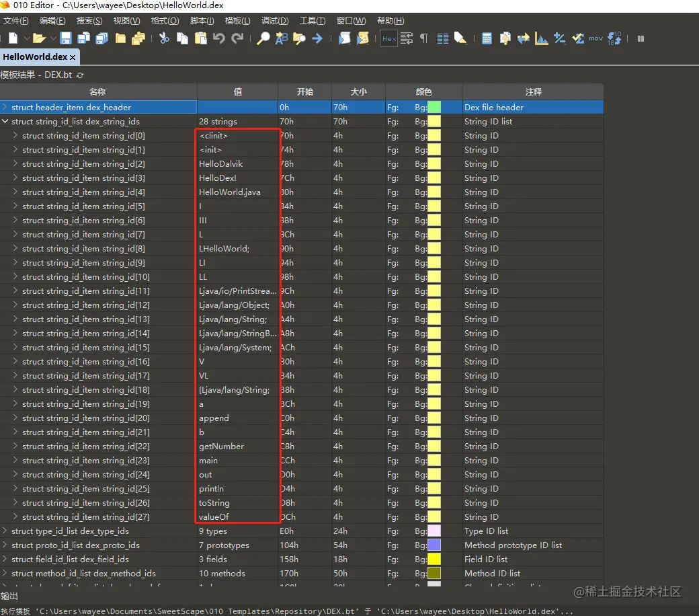
Task: Click the 开始 column header
Action: 305,91
